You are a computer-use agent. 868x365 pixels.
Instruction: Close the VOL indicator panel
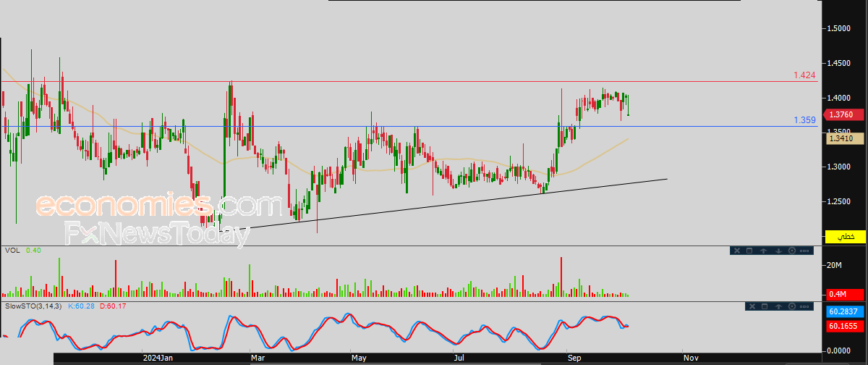click(x=737, y=251)
